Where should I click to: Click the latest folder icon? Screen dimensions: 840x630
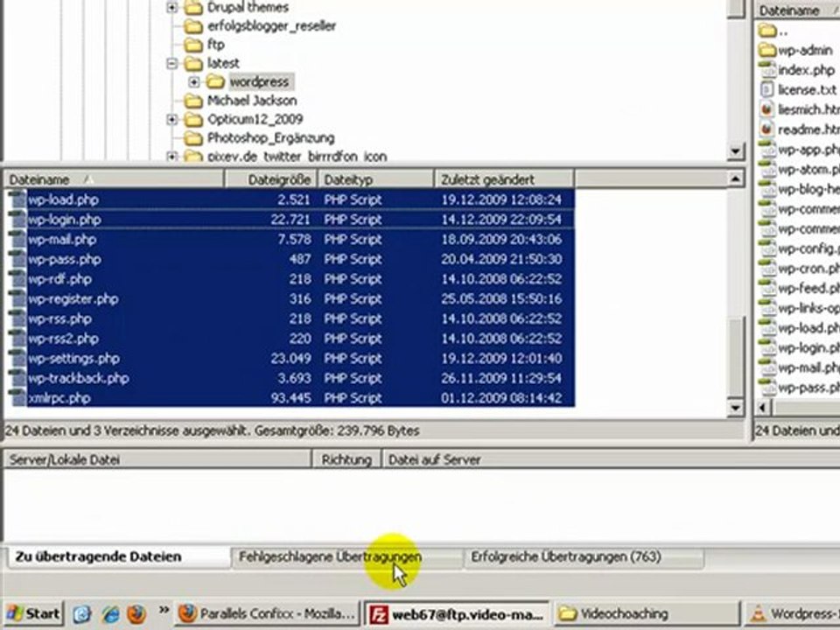tap(193, 63)
